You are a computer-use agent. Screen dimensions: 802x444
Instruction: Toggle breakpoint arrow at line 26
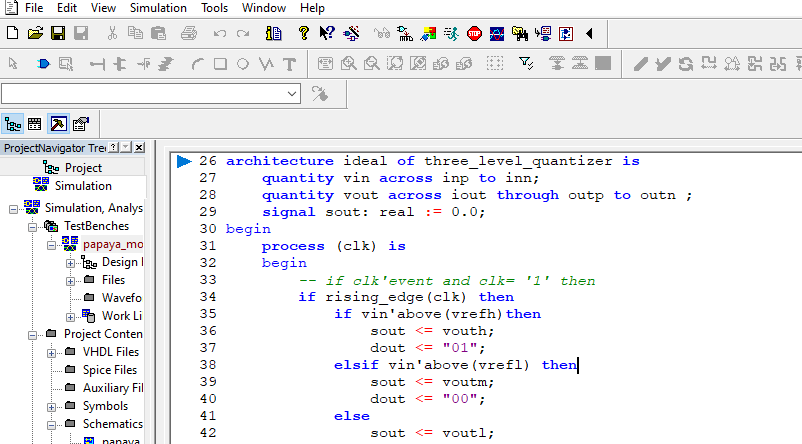coord(184,161)
